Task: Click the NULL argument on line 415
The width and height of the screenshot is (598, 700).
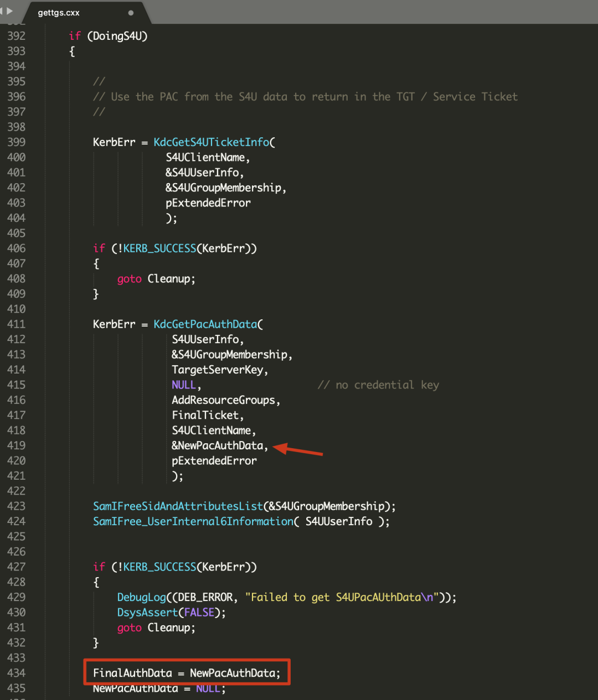Action: (x=184, y=385)
